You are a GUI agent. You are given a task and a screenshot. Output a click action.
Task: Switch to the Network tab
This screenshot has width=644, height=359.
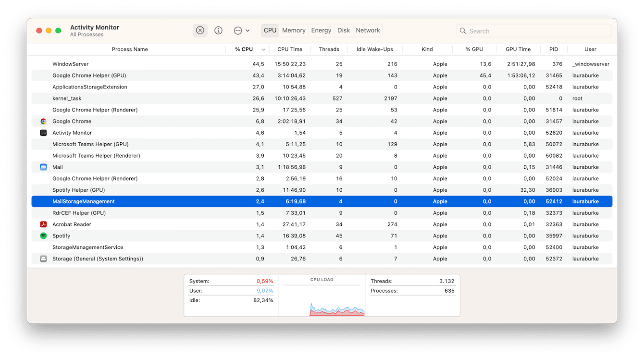coord(368,30)
